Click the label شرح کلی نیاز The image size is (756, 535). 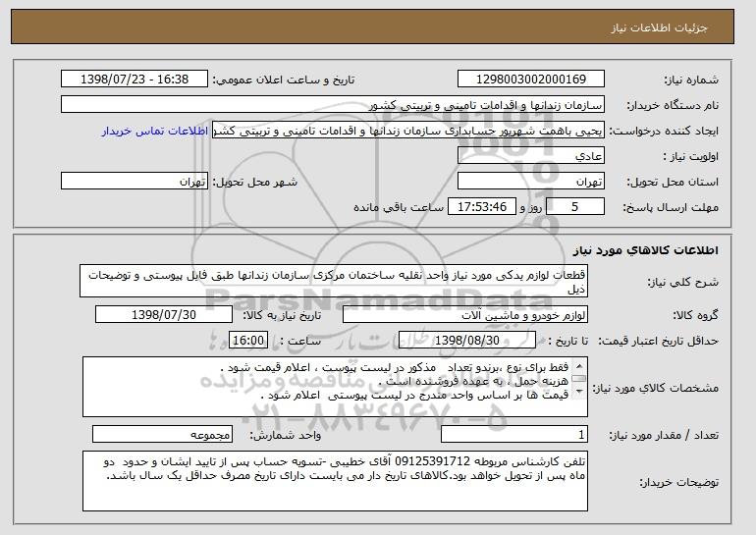[682, 283]
